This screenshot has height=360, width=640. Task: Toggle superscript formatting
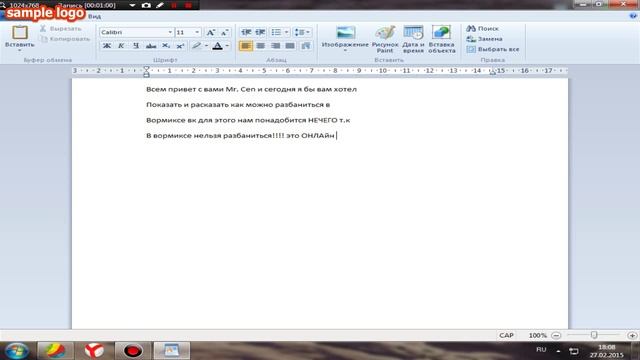click(x=180, y=46)
